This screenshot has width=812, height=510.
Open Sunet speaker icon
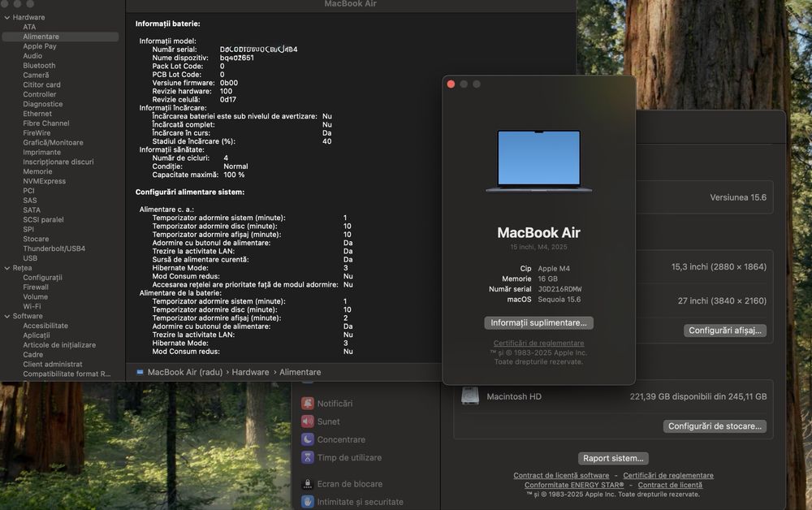(308, 421)
